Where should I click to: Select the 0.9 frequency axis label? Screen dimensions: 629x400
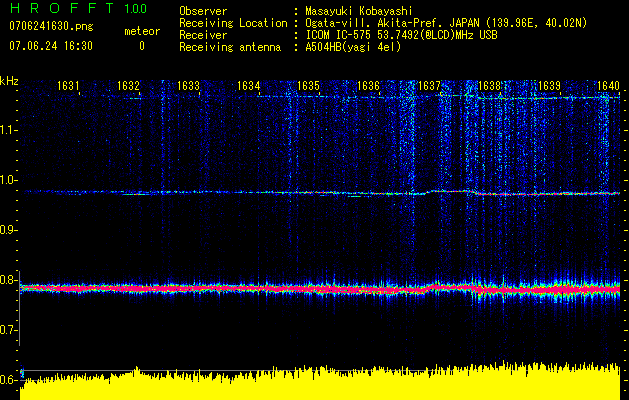(9, 230)
